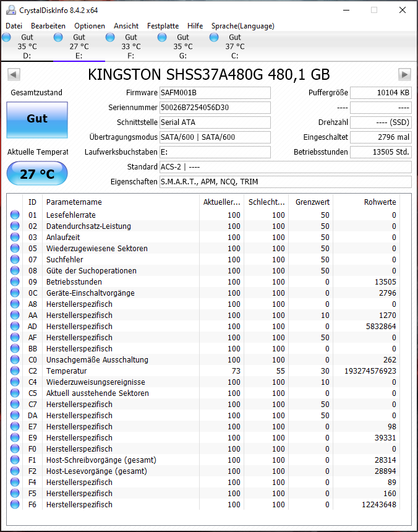
Task: Click status orb of Wiederzugewiesene Sektoren row
Action: point(15,248)
